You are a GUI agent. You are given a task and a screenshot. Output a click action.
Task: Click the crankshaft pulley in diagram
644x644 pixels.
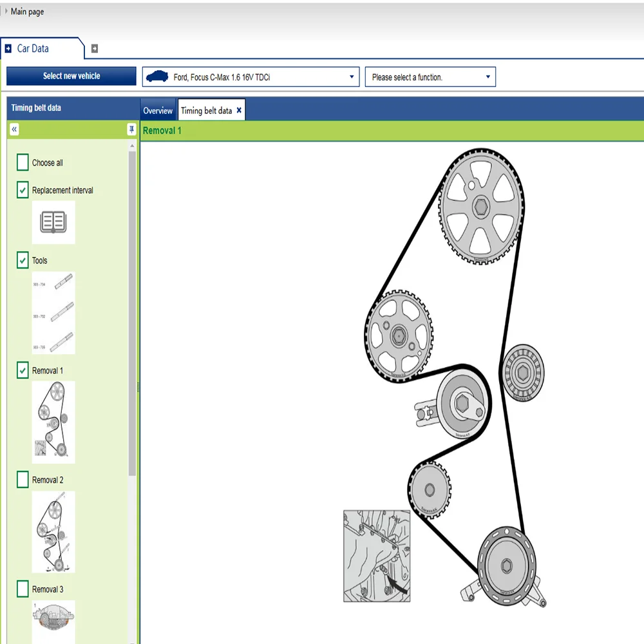click(507, 566)
